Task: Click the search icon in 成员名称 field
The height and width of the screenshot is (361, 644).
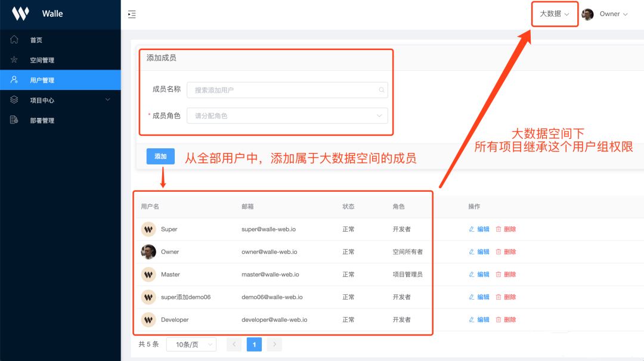Action: [x=382, y=90]
